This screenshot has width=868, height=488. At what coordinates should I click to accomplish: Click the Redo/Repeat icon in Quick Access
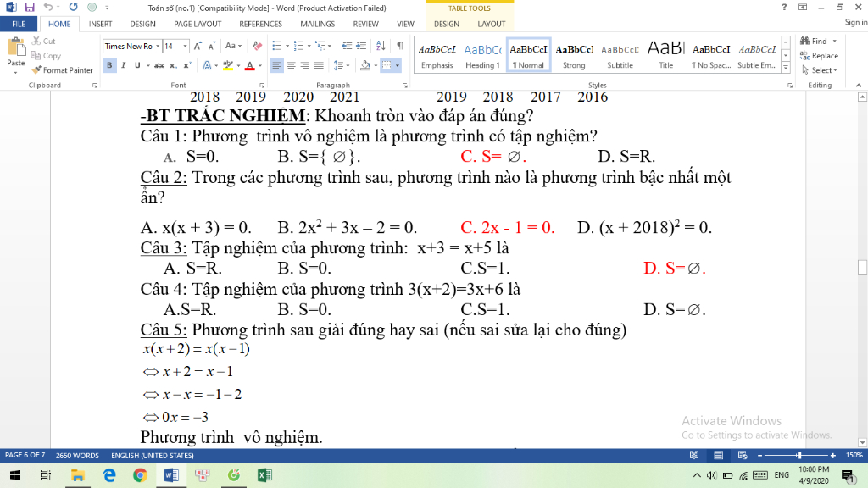(x=73, y=7)
